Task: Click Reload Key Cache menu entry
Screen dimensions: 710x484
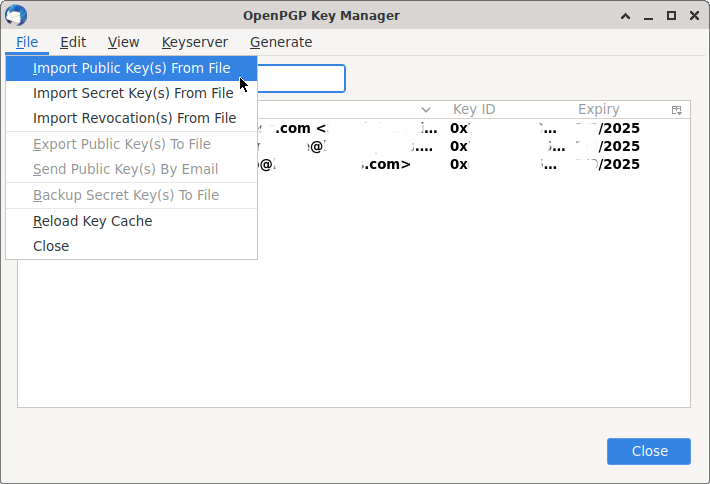Action: tap(92, 221)
